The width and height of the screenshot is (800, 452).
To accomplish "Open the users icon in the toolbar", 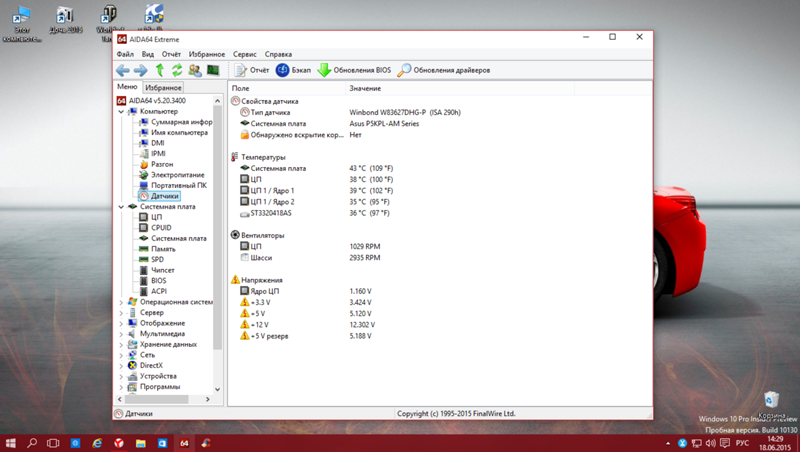I will (195, 71).
